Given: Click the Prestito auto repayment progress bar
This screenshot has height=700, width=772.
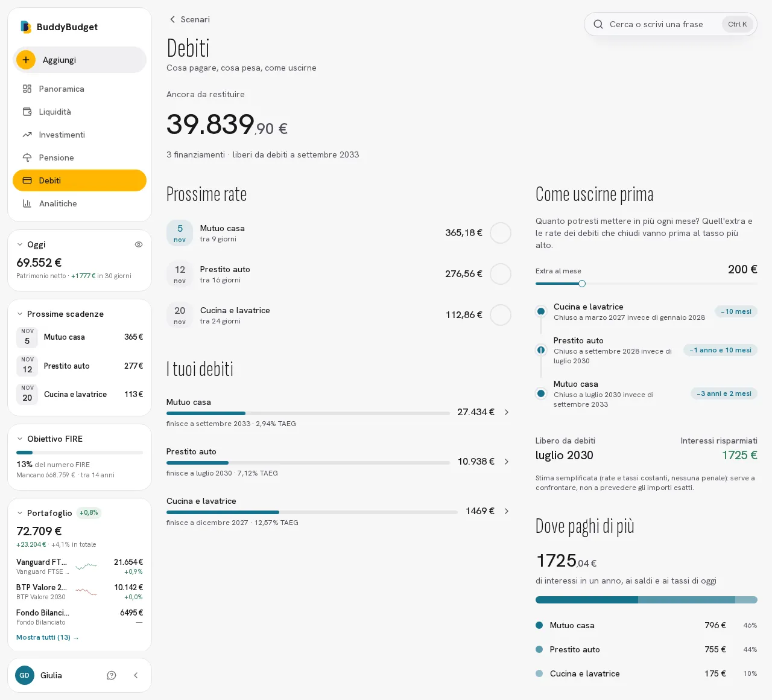Looking at the screenshot, I should pyautogui.click(x=308, y=463).
